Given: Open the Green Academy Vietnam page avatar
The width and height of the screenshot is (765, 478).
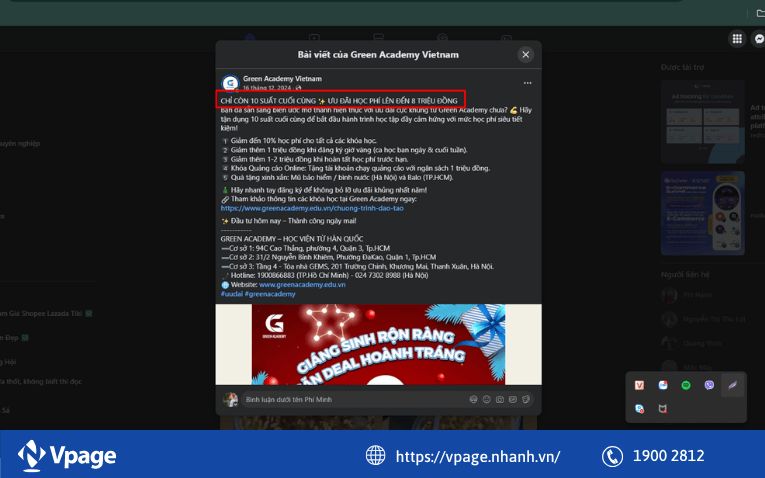Looking at the screenshot, I should 230,83.
